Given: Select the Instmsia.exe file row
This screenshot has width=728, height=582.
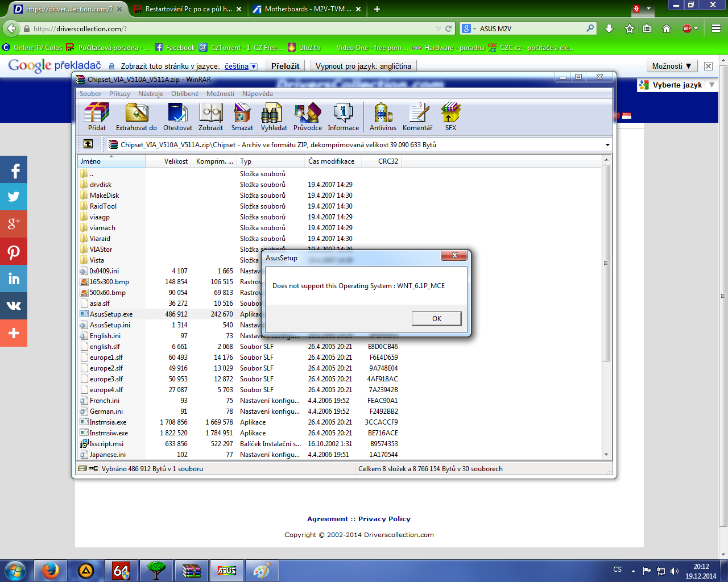Looking at the screenshot, I should pos(239,422).
